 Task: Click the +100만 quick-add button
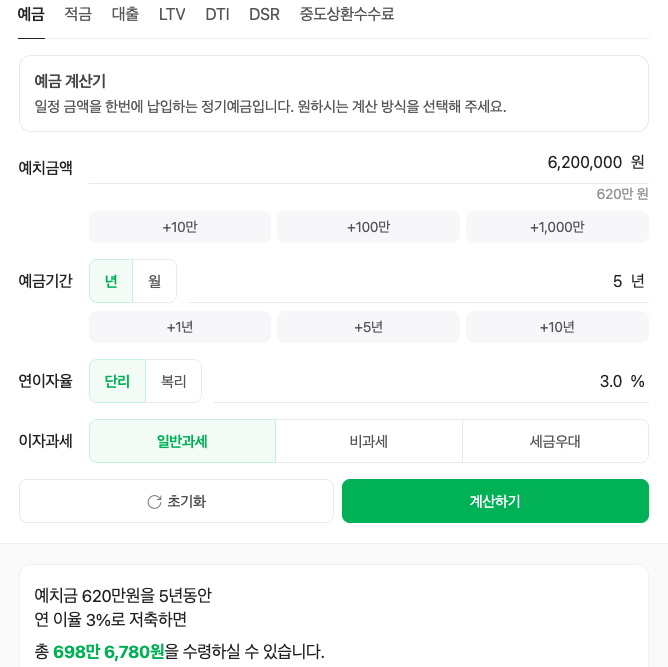369,227
